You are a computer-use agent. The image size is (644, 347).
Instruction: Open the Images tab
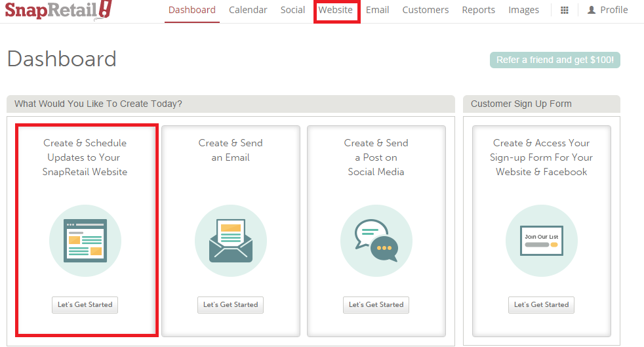point(524,10)
